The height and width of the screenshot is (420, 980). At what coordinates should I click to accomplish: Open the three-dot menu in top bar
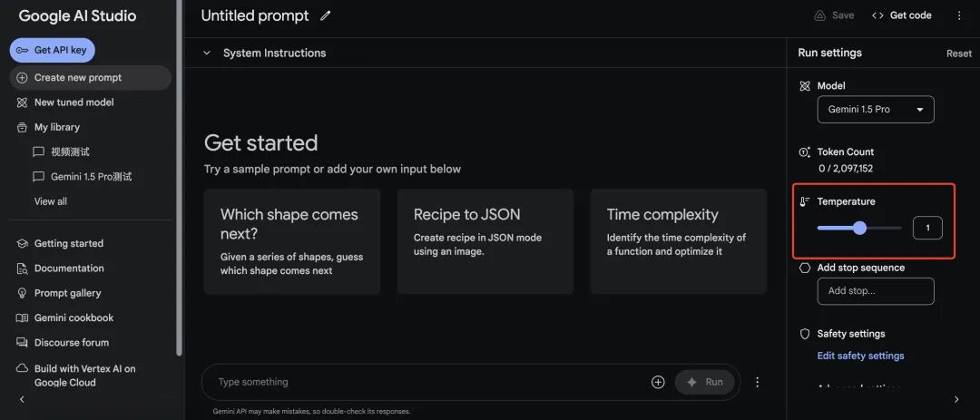coord(959,15)
